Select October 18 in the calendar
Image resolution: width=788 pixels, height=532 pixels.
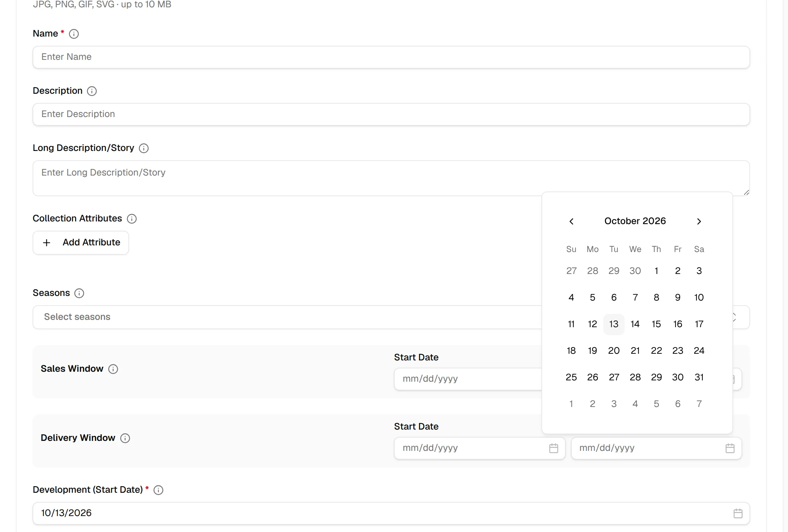[x=571, y=351]
